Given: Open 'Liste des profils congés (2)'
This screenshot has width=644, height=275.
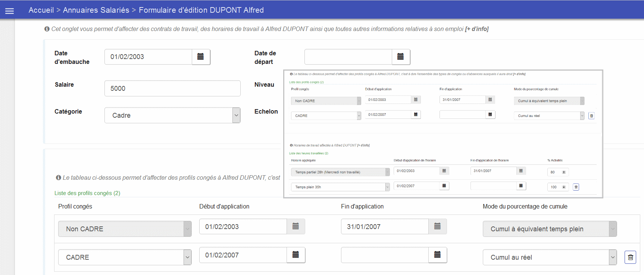Looking at the screenshot, I should click(x=87, y=193).
